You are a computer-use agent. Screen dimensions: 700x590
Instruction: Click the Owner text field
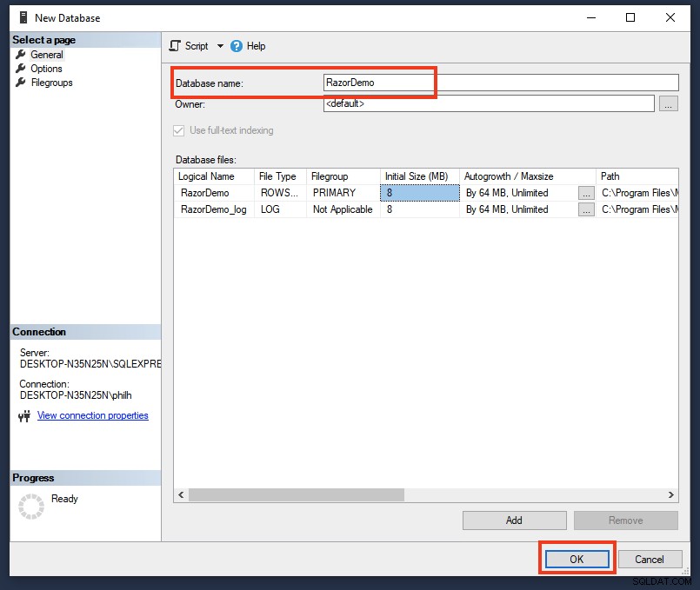pyautogui.click(x=489, y=103)
